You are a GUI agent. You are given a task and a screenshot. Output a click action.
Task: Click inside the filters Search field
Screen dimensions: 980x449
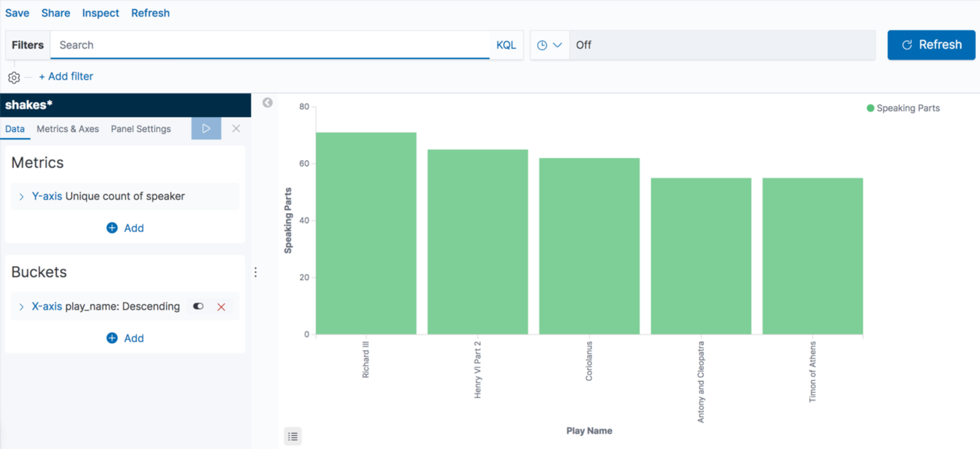265,45
